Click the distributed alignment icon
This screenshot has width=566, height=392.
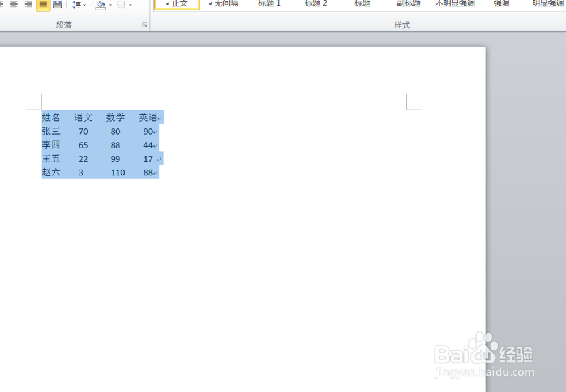pyautogui.click(x=57, y=5)
